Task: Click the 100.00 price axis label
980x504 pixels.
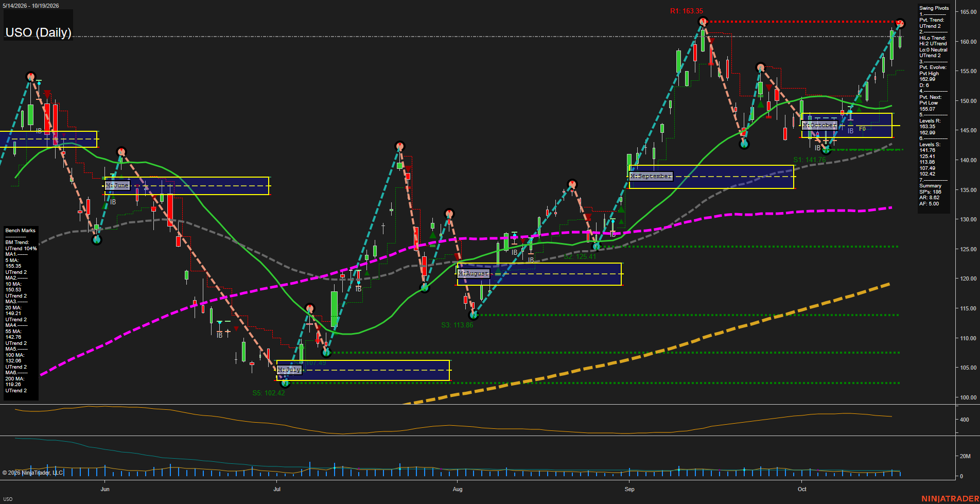Action: click(x=968, y=397)
